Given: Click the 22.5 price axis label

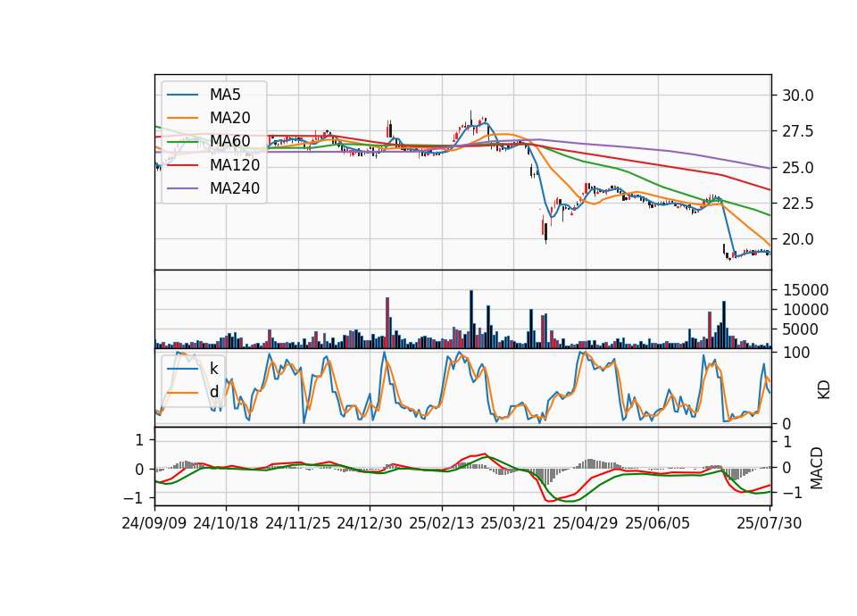Looking at the screenshot, I should pos(798,204).
